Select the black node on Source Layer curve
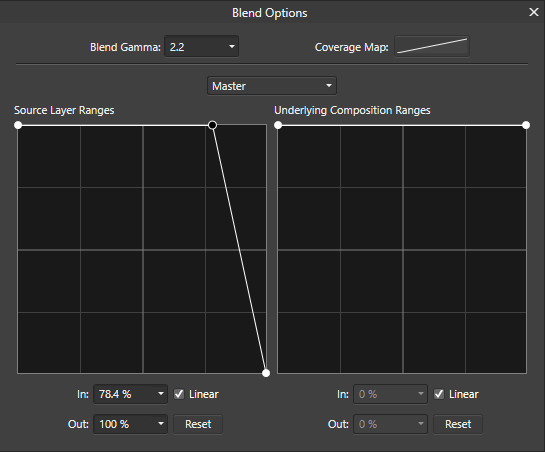The width and height of the screenshot is (545, 452). click(x=212, y=125)
